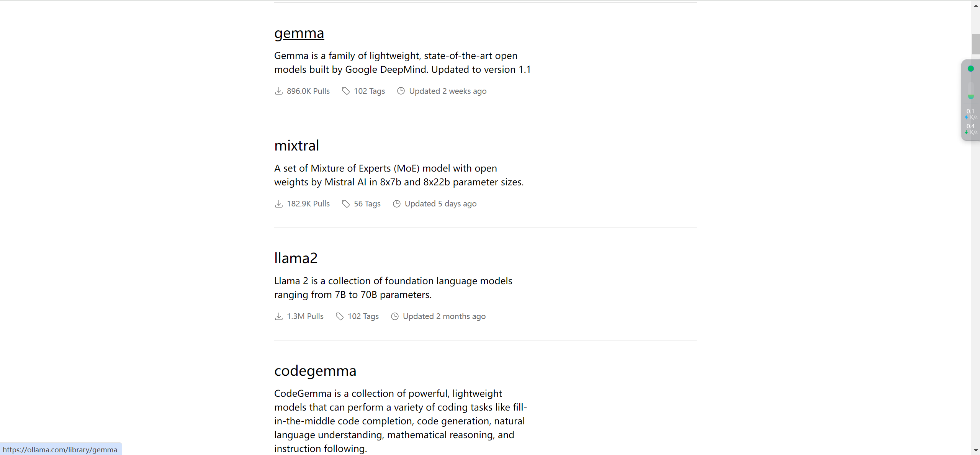Click the tag icon beside gemma's 102 Tags
Image resolution: width=980 pixels, height=455 pixels.
click(x=346, y=91)
